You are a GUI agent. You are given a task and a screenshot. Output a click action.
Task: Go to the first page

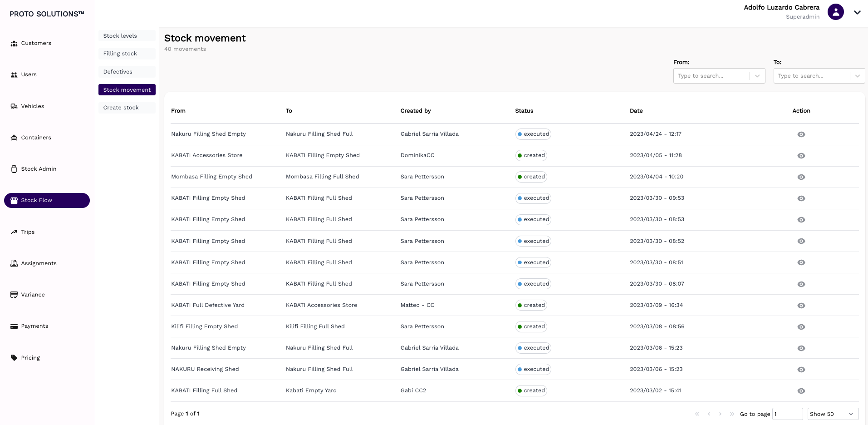[697, 414]
